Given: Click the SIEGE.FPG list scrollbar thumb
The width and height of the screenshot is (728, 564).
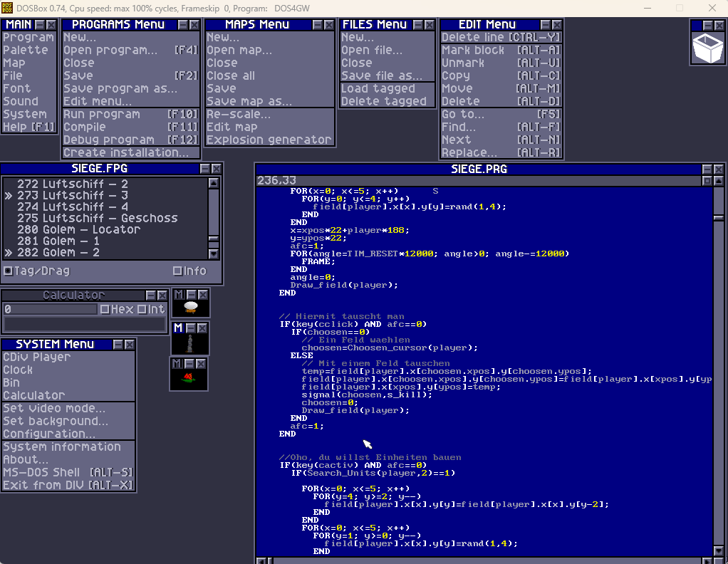Looking at the screenshot, I should 214,239.
